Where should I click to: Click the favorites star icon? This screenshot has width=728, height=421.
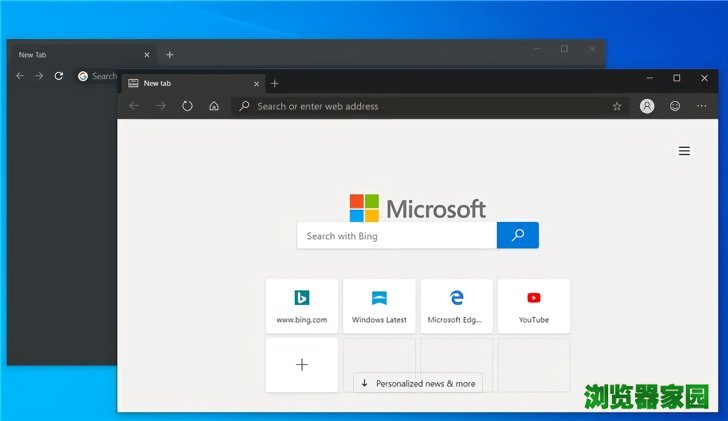click(x=617, y=106)
